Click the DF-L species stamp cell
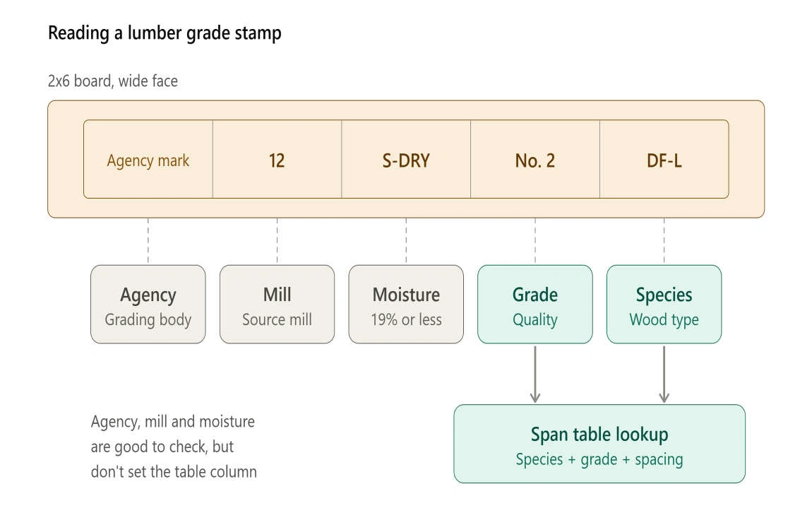The image size is (812, 530). click(x=664, y=160)
